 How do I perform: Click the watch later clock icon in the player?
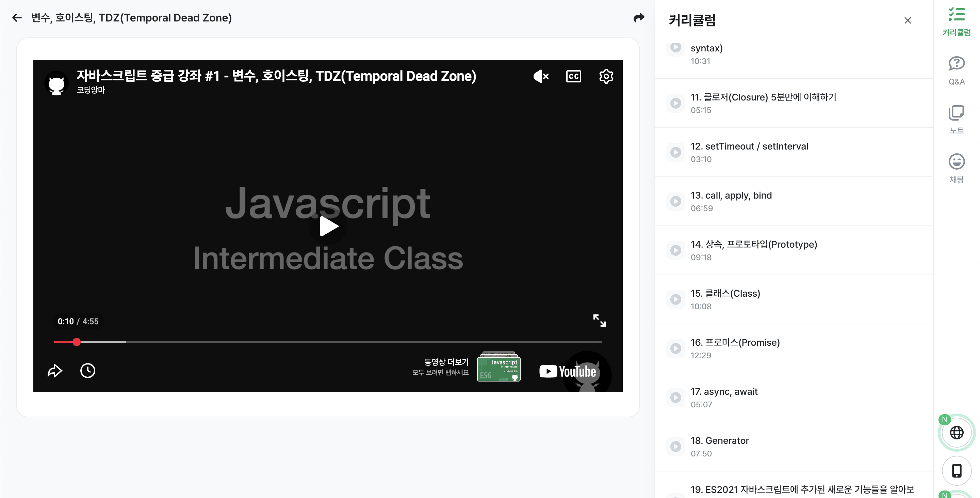[x=87, y=370]
